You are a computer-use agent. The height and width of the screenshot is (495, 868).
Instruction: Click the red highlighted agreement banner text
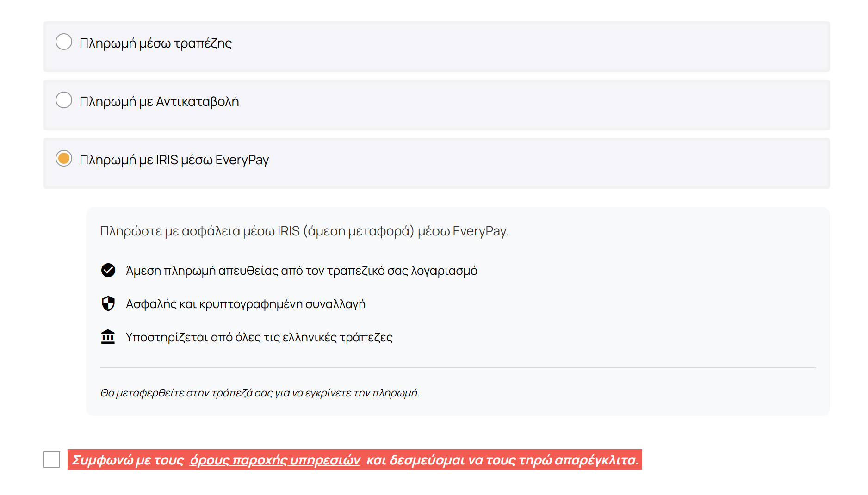(356, 460)
